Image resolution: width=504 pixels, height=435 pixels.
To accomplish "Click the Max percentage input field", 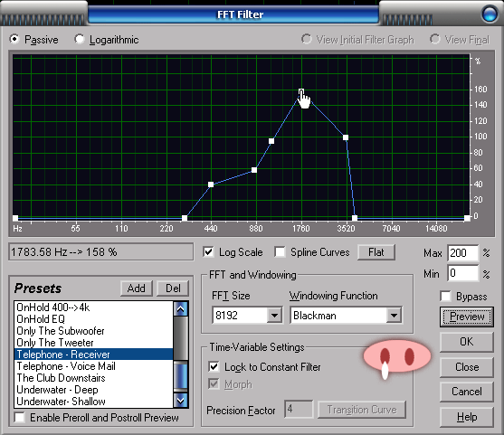I will point(463,253).
